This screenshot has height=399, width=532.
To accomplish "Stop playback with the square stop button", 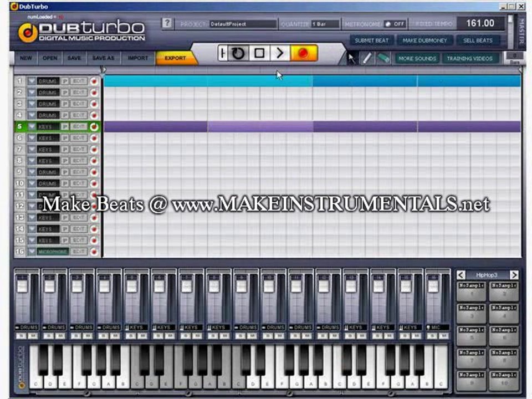I will (x=259, y=53).
